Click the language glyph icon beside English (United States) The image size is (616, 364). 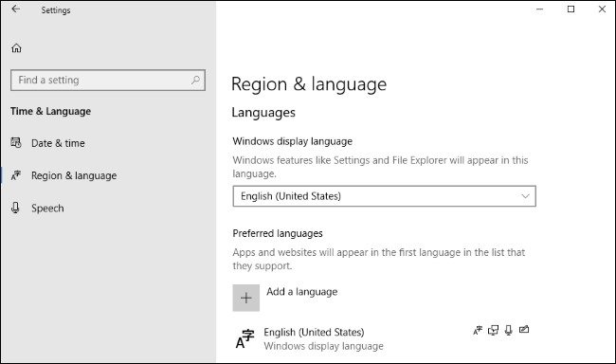tap(245, 338)
